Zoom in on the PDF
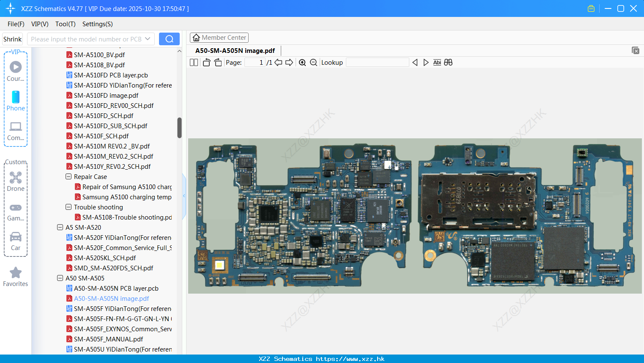This screenshot has height=363, width=644. point(302,62)
